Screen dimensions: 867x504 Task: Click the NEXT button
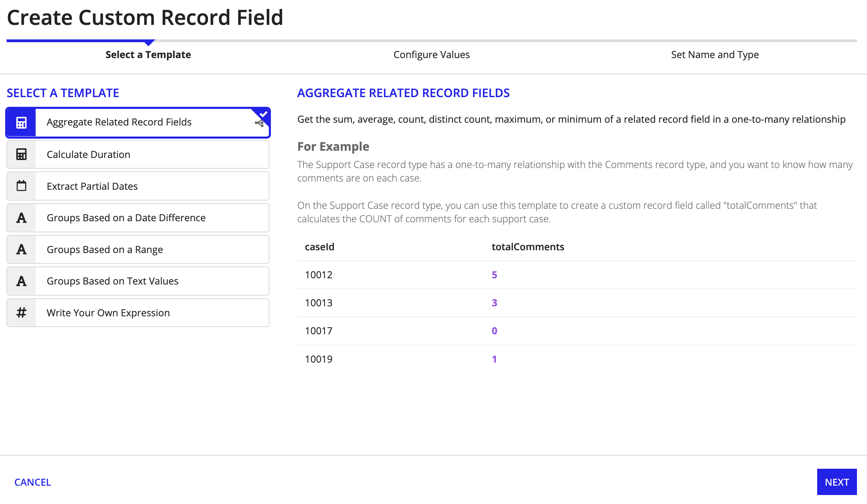coord(837,482)
